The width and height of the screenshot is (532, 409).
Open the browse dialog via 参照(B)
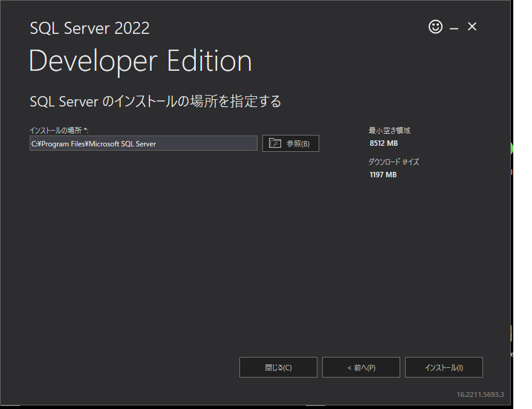pyautogui.click(x=291, y=143)
